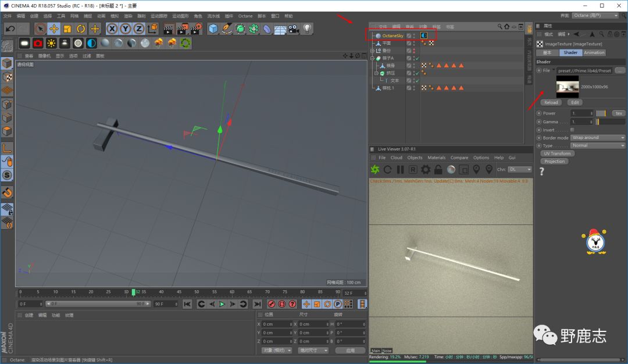Screen dimensions: 628x364
Task: Click the UV Transform button
Action: click(556, 154)
